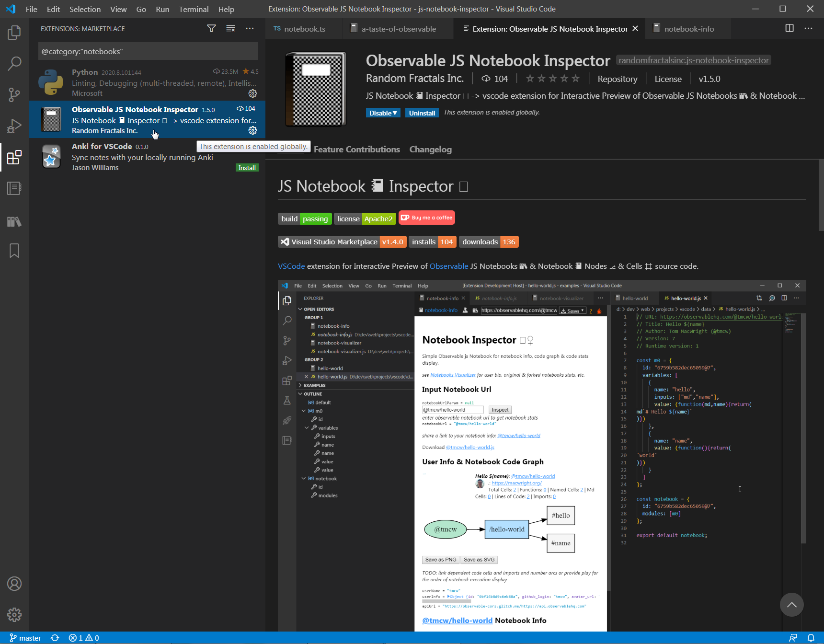
Task: Open the Feature Contributions tab
Action: 357,149
